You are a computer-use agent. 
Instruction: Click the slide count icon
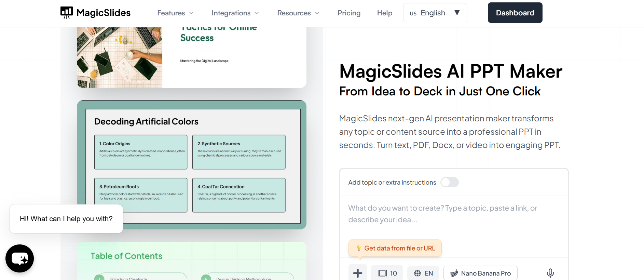tap(382, 273)
